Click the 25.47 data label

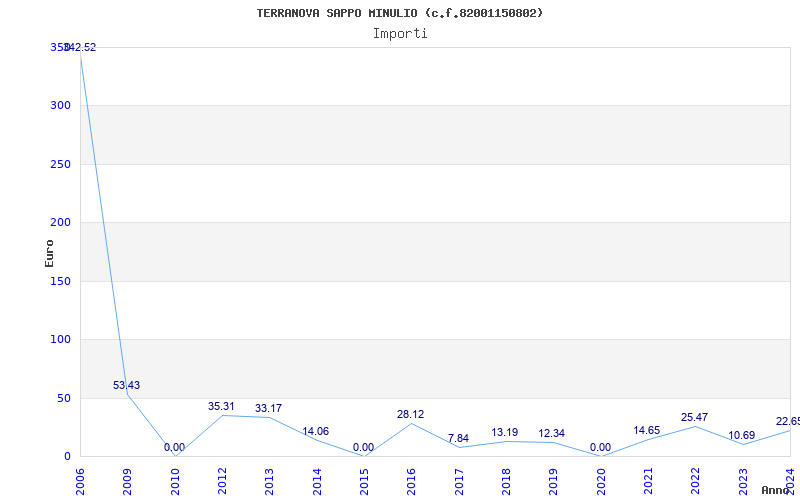click(x=694, y=417)
